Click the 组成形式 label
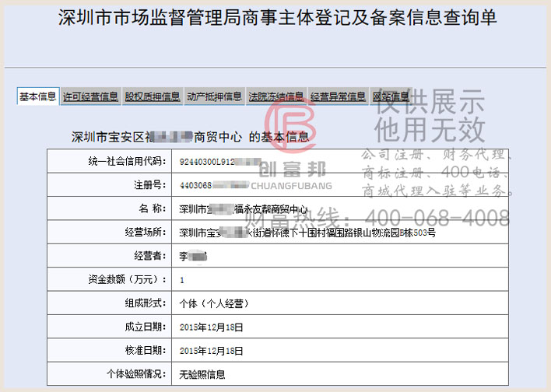551x392 pixels. pos(146,303)
